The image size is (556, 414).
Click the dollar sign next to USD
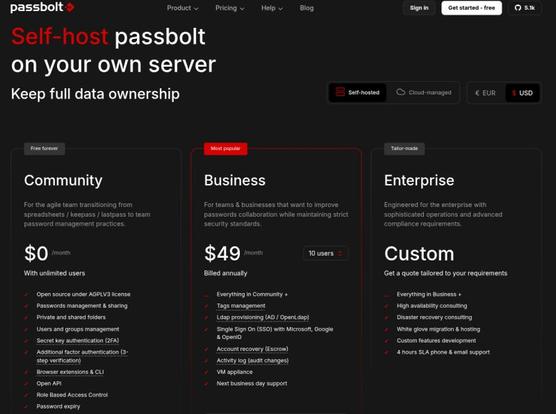point(514,93)
